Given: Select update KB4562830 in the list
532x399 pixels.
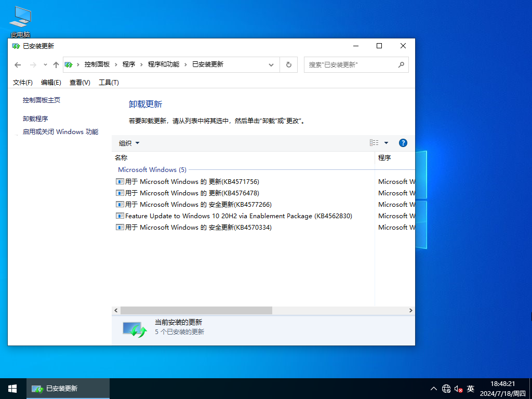Looking at the screenshot, I should 234,216.
